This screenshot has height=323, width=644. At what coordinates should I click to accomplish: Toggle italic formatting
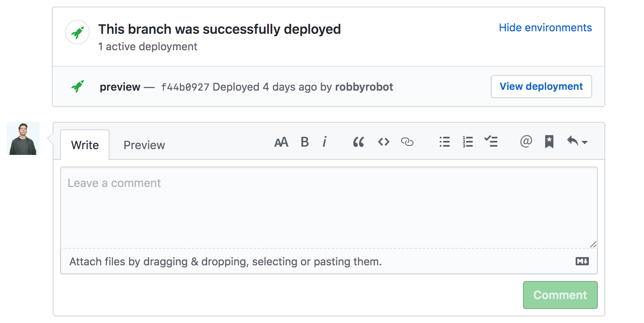click(325, 142)
